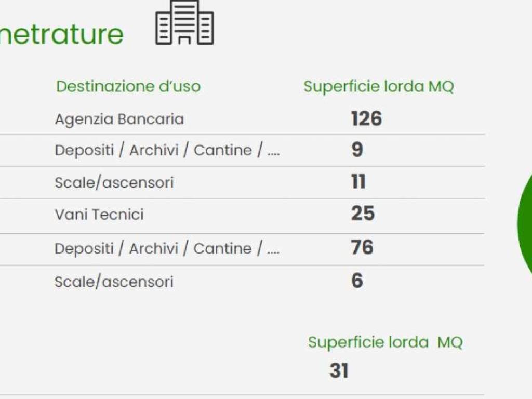Click the office building icon
The height and width of the screenshot is (399, 532).
coord(184,23)
